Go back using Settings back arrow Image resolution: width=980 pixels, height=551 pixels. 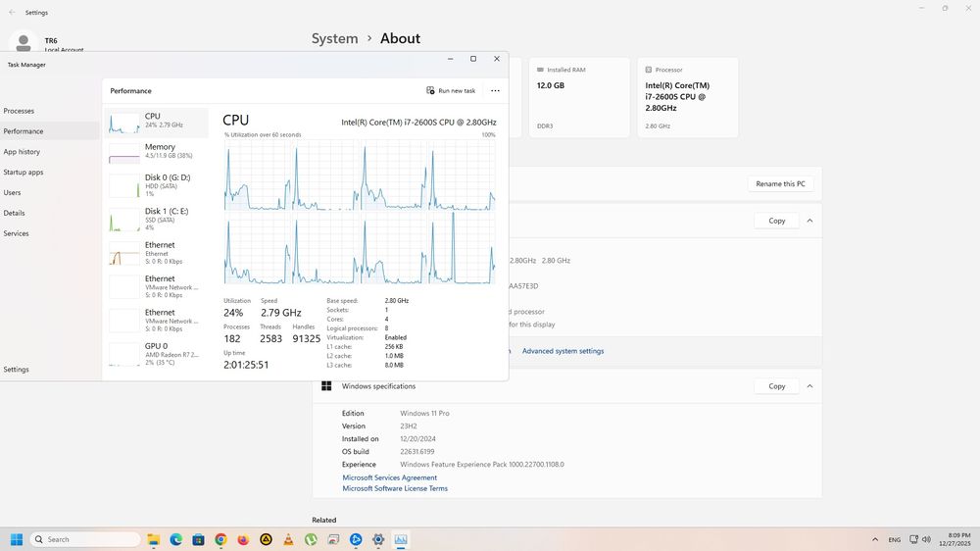pos(12,13)
